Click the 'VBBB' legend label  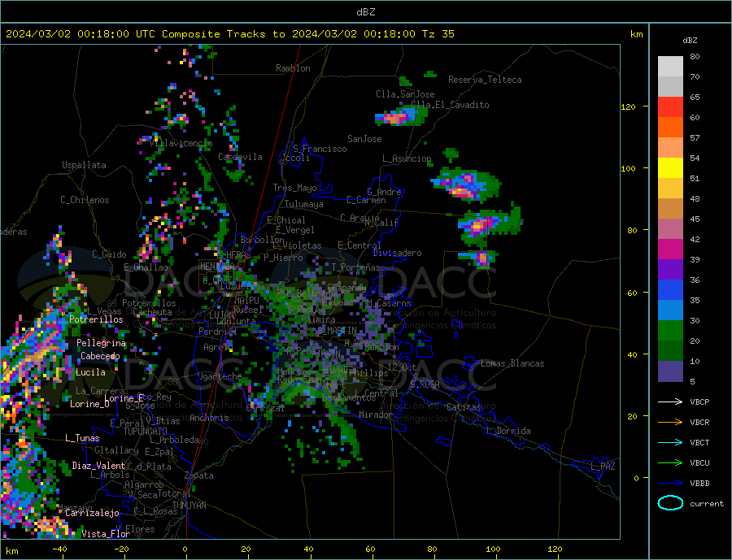pos(699,484)
